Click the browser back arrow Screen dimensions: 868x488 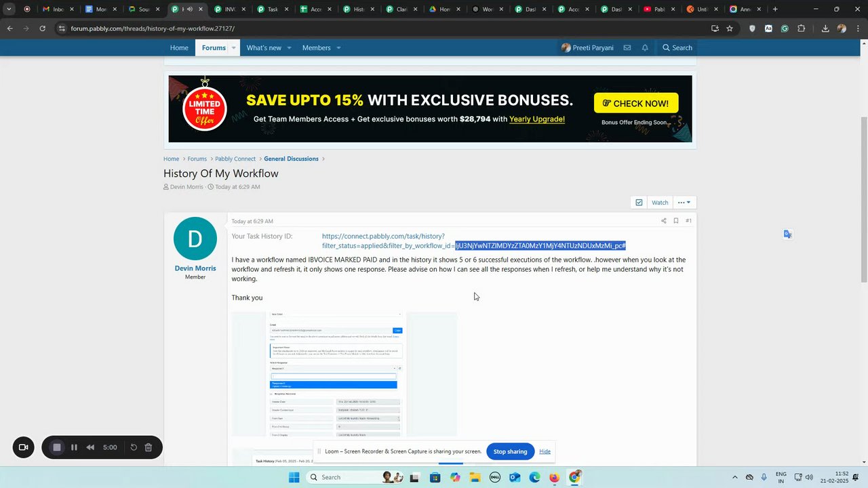pos(9,28)
